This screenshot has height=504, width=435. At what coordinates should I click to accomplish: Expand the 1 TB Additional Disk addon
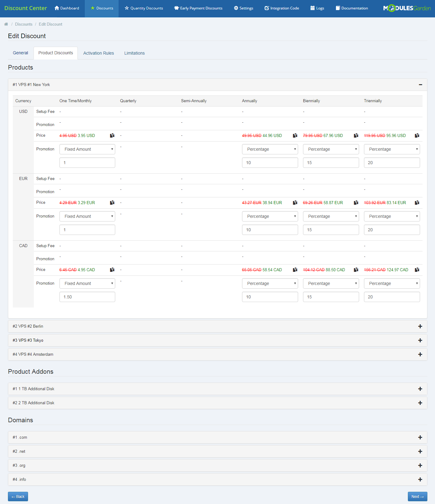420,389
